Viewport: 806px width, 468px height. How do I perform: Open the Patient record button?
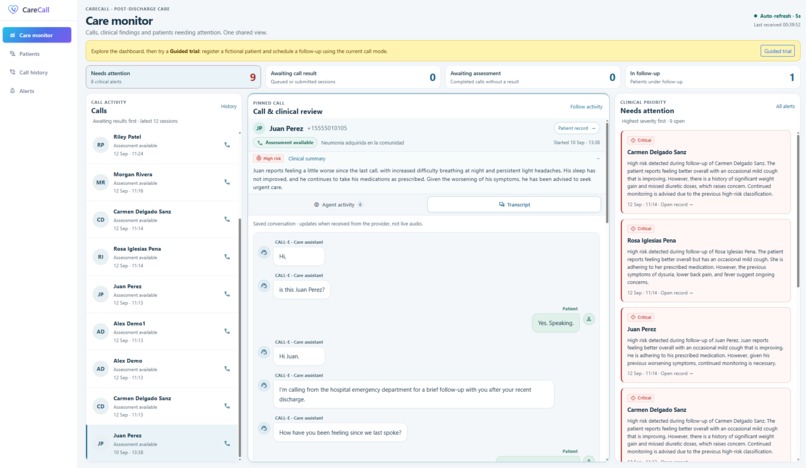click(x=576, y=128)
